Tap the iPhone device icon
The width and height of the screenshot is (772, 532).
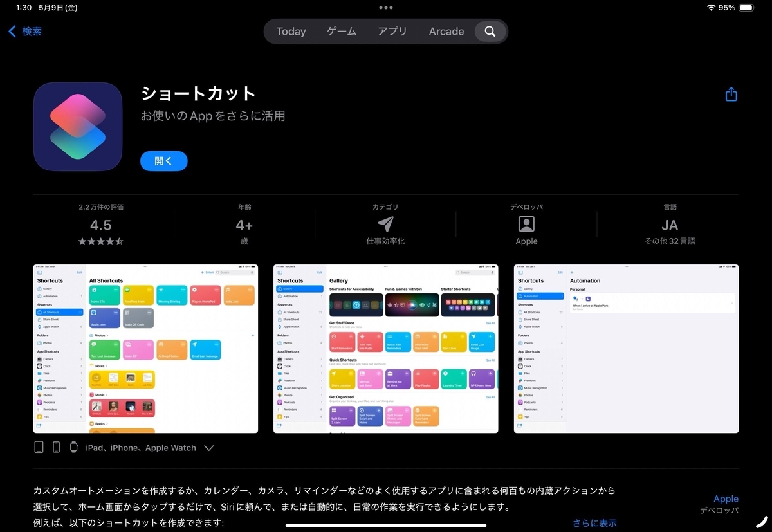click(56, 447)
